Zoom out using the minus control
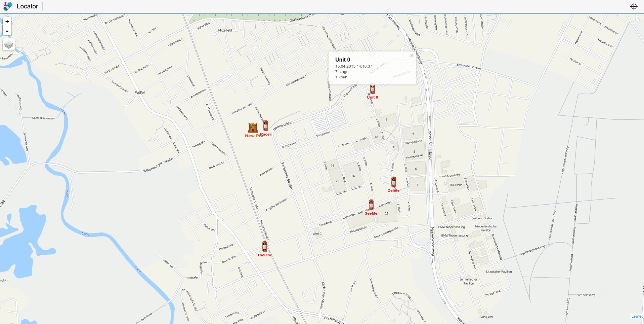This screenshot has width=644, height=324. [7, 31]
